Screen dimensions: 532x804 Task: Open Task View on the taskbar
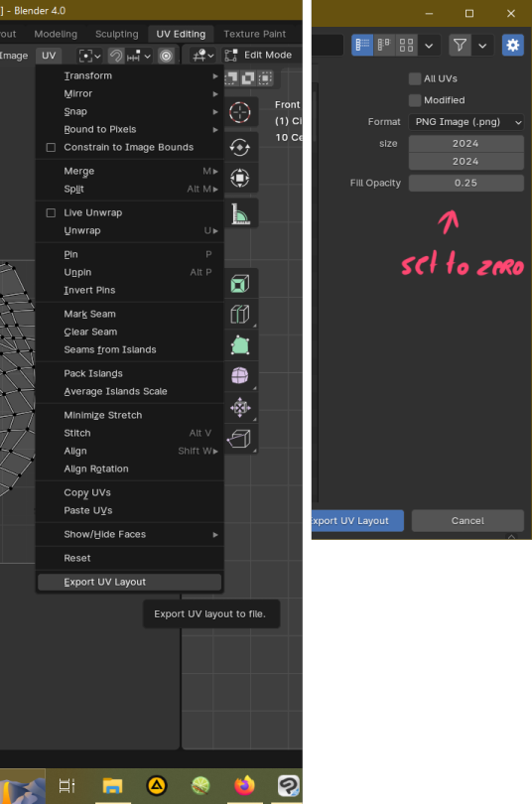click(x=67, y=785)
